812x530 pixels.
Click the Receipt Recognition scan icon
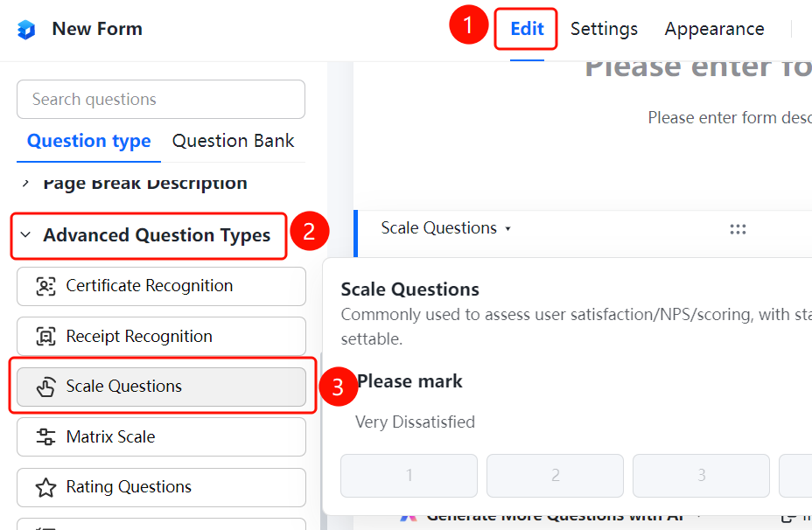tap(45, 337)
